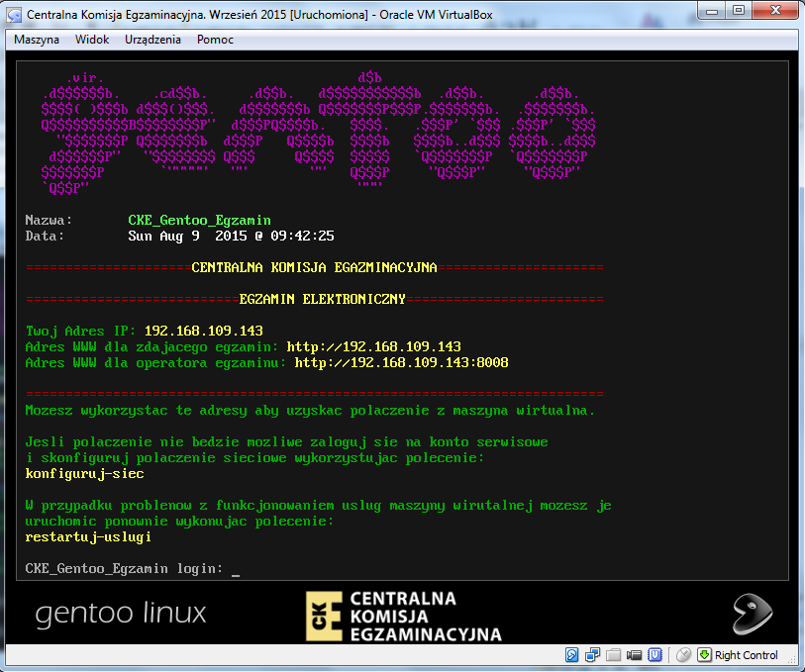The image size is (805, 672).
Task: Click the 'EGZAMIN ELEKTRONICZNY' yellow heading
Action: [x=323, y=299]
